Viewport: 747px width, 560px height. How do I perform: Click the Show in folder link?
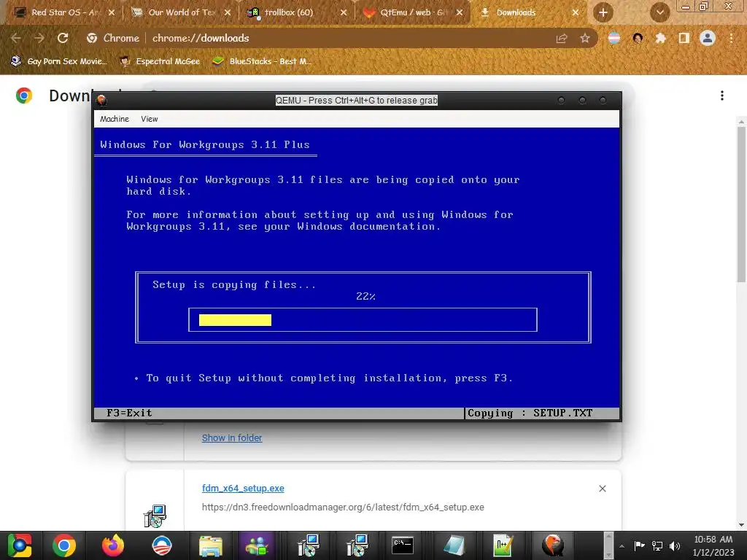[232, 437]
